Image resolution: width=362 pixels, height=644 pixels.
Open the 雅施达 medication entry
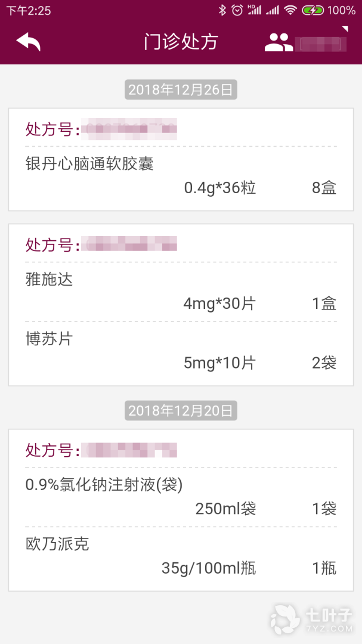point(49,280)
